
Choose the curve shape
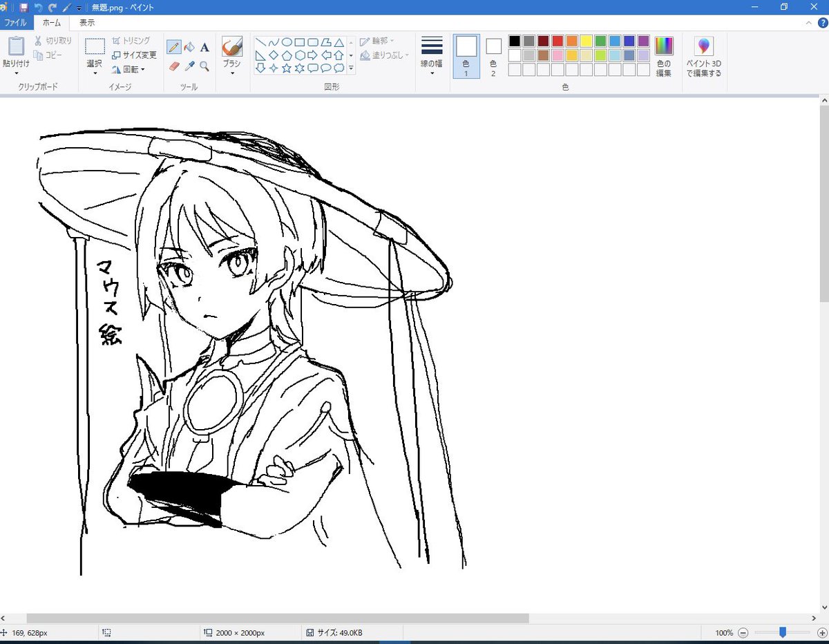click(x=274, y=42)
